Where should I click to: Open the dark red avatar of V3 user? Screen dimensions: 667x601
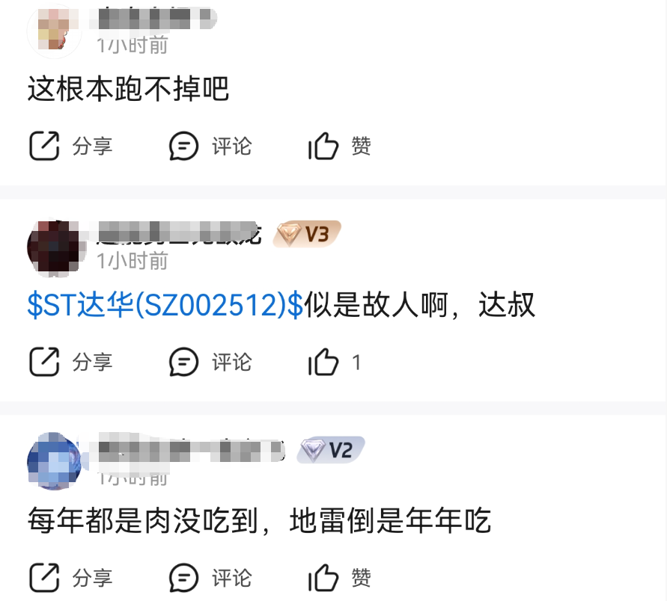[54, 247]
